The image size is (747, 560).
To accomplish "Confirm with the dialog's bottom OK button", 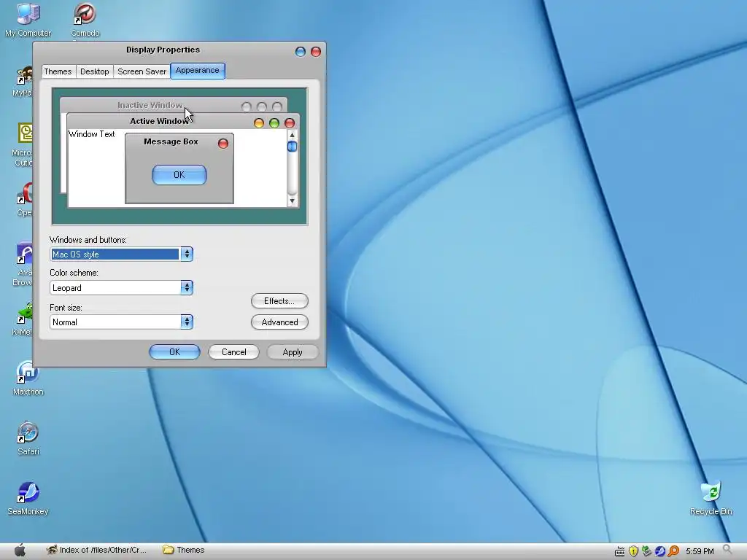I will click(174, 352).
